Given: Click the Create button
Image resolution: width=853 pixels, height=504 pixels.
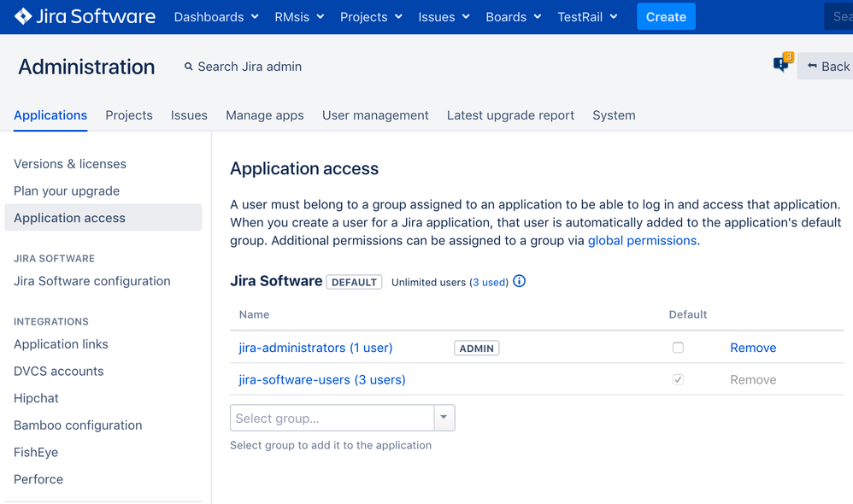Looking at the screenshot, I should tap(666, 17).
